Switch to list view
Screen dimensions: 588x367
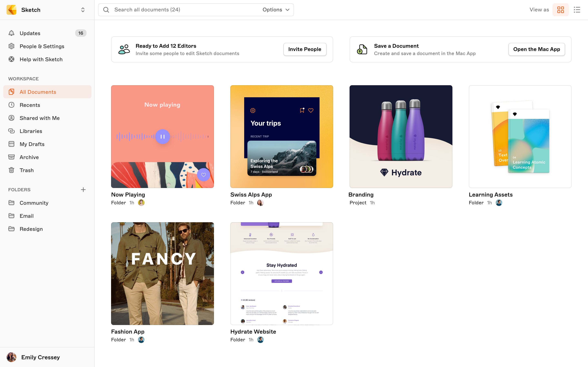[x=577, y=10]
